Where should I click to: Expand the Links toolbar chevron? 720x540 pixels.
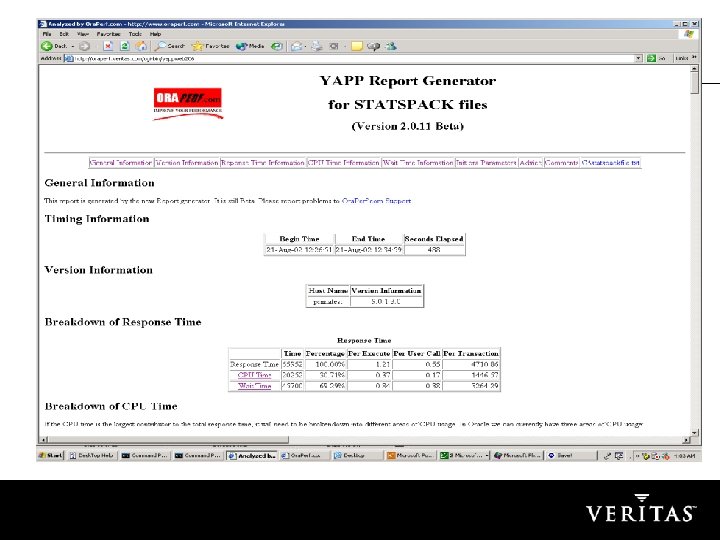point(694,57)
